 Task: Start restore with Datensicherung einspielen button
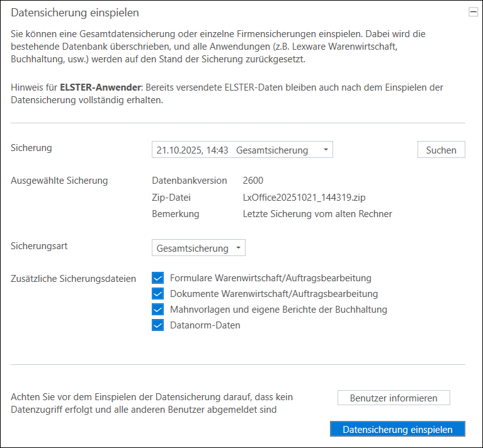pos(397,430)
